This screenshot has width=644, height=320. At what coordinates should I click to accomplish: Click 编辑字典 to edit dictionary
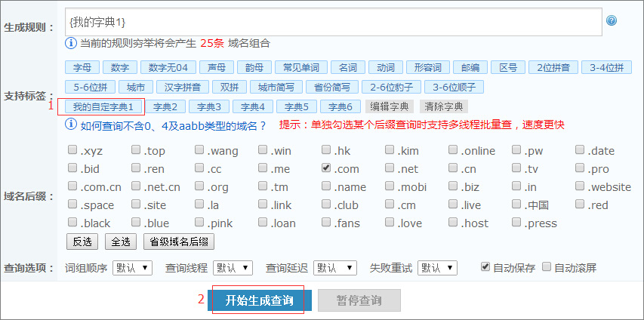click(x=389, y=106)
